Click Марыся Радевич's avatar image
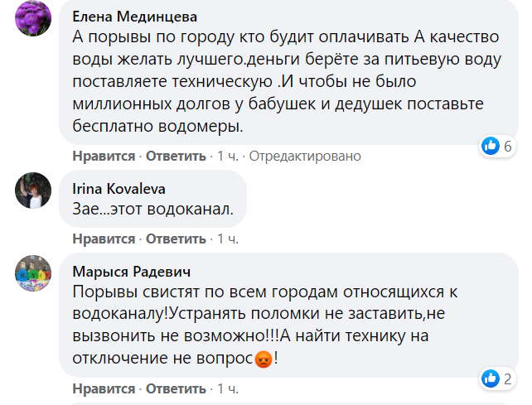This screenshot has height=405, width=532. click(x=35, y=275)
